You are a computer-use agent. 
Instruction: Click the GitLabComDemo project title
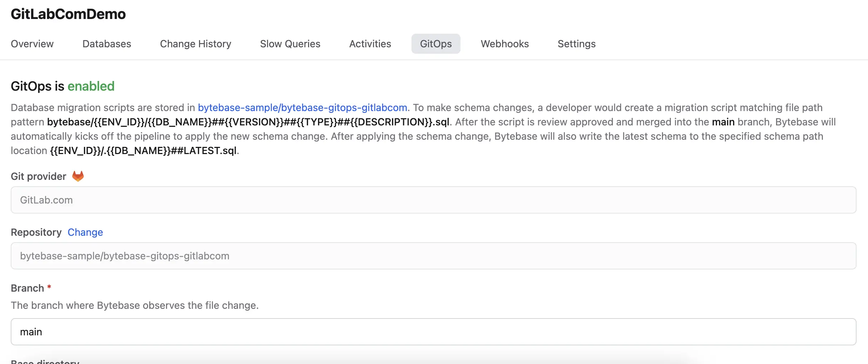pyautogui.click(x=68, y=14)
